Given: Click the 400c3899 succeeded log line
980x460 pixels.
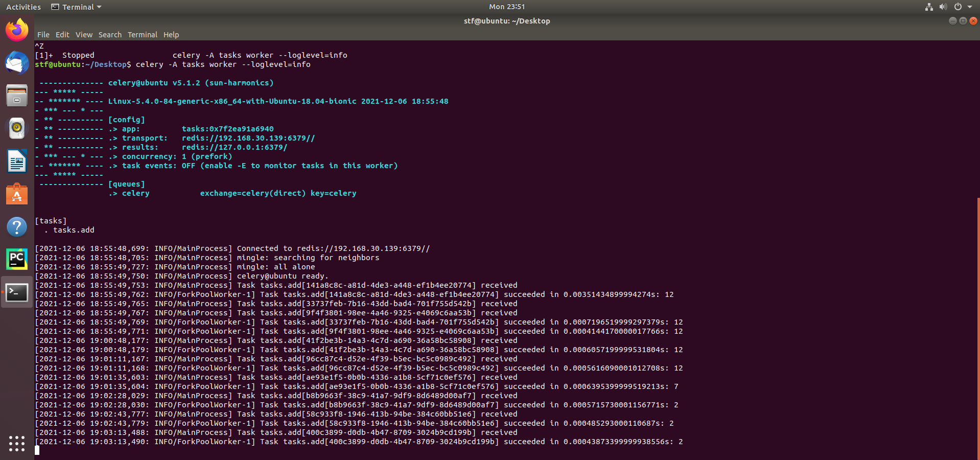Looking at the screenshot, I should pos(359,442).
